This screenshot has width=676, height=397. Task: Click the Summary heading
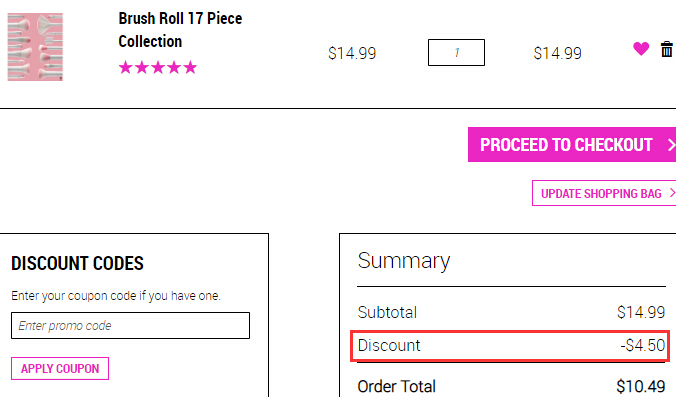coord(404,261)
